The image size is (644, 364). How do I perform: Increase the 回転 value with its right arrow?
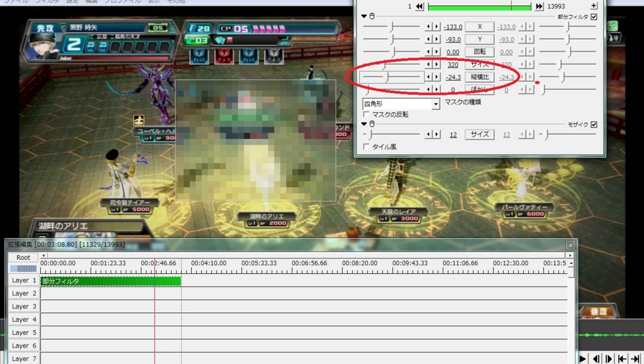[436, 52]
